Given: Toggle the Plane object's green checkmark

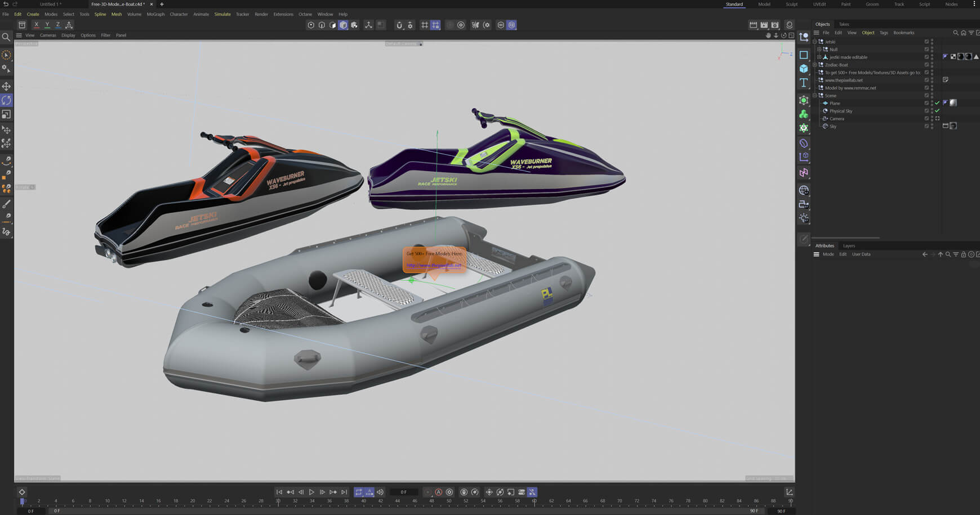Looking at the screenshot, I should [937, 103].
